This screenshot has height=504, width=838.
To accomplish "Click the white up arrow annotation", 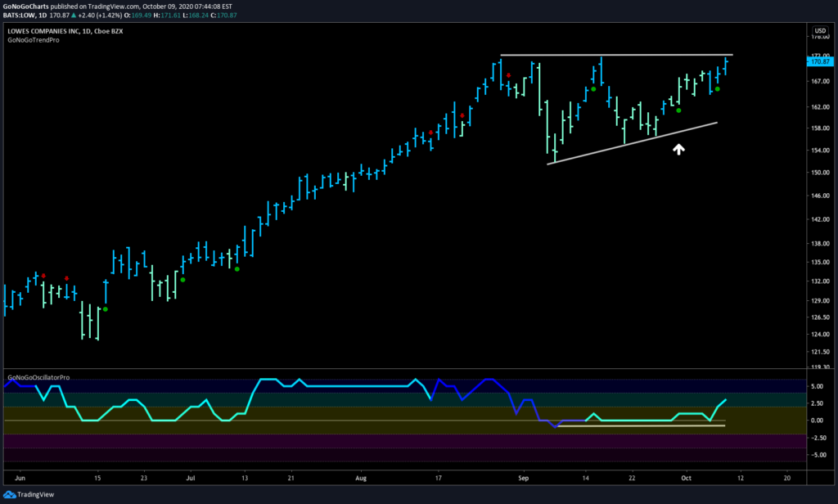I will tap(678, 150).
